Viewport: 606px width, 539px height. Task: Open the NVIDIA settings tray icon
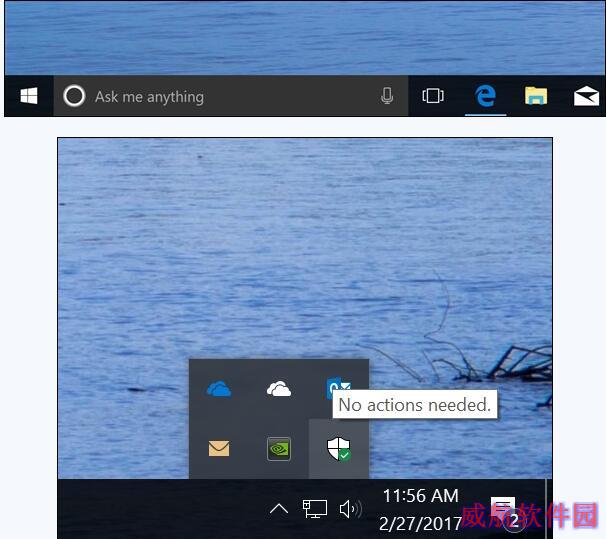(279, 449)
